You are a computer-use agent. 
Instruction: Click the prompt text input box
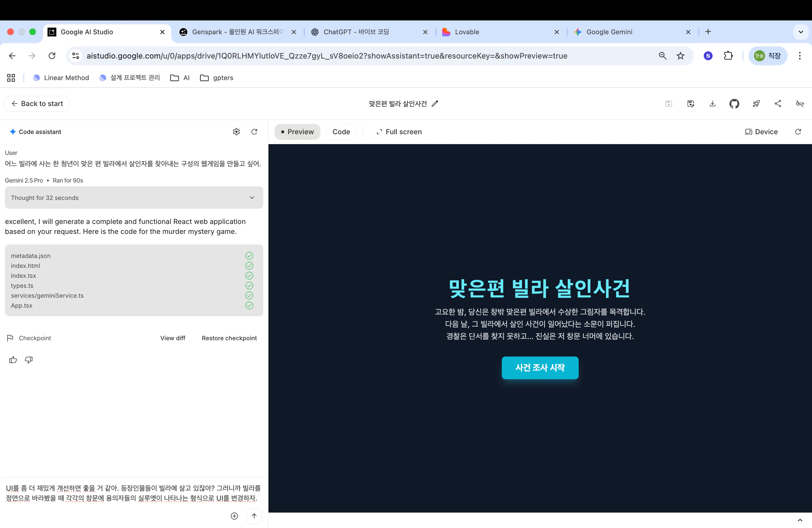[x=133, y=493]
